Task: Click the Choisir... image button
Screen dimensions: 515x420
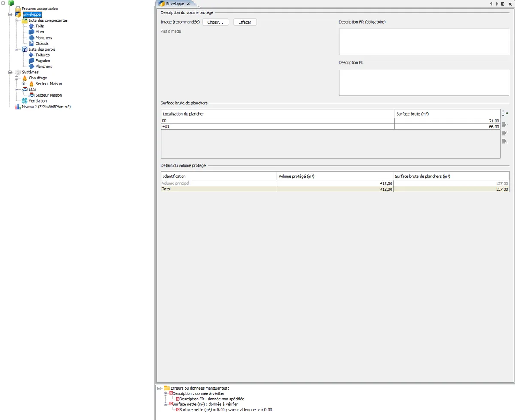Action: (215, 22)
